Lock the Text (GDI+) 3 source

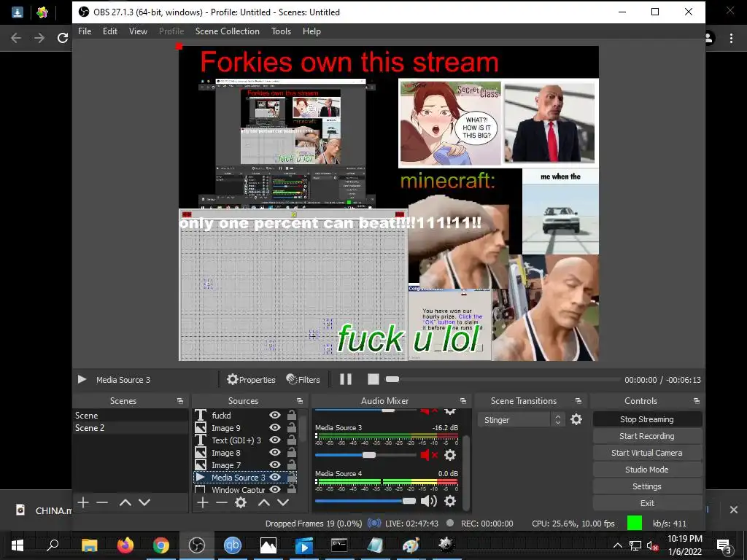[x=292, y=440]
